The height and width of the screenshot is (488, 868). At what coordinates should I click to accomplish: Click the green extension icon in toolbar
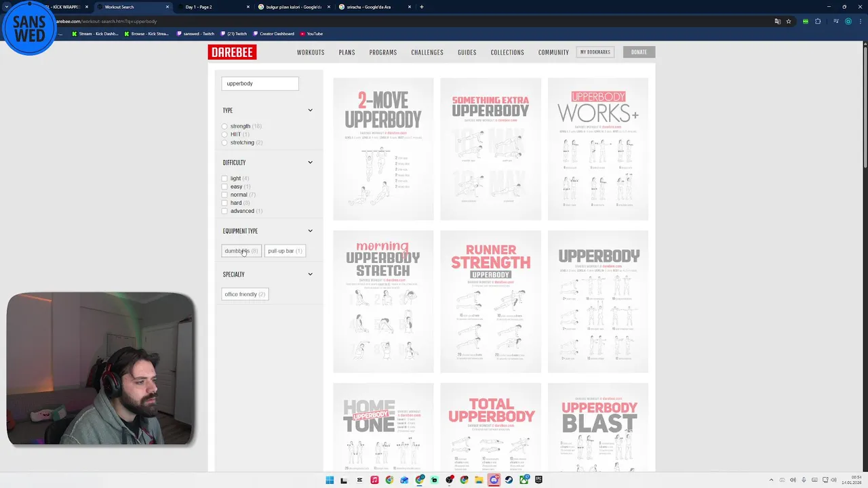pyautogui.click(x=805, y=21)
